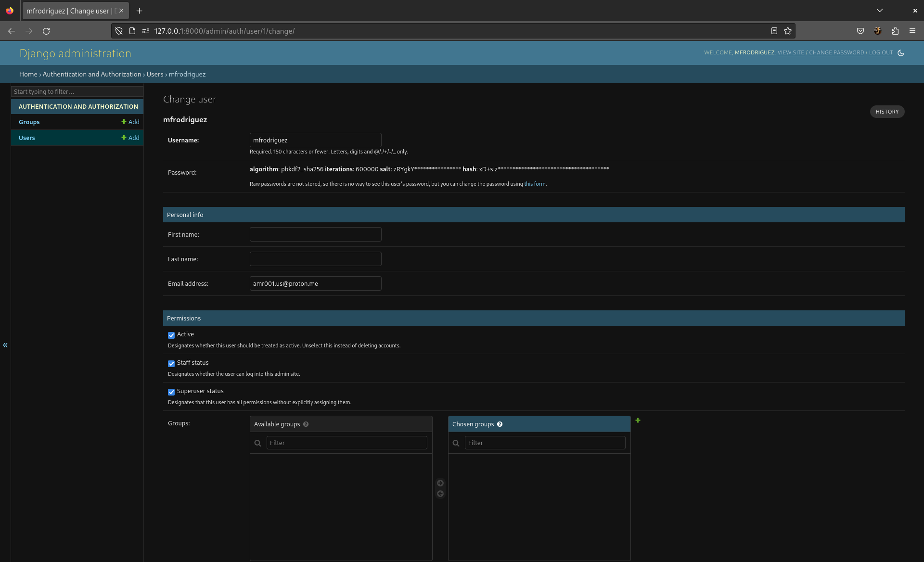This screenshot has height=562, width=924.
Task: Toggle the Active checkbox in Permissions
Action: pos(171,334)
